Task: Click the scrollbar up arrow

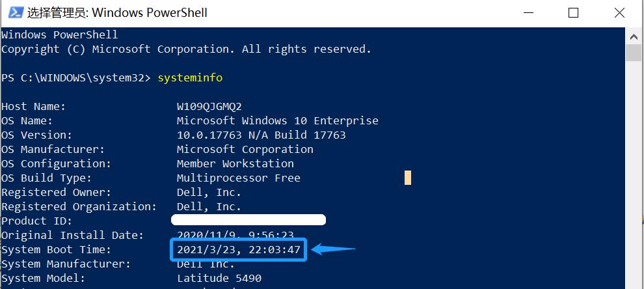Action: point(634,35)
